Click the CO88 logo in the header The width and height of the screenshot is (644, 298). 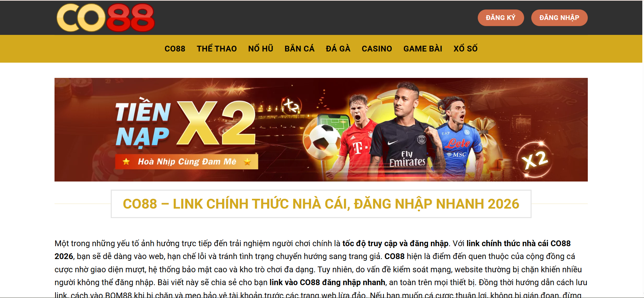tap(106, 18)
